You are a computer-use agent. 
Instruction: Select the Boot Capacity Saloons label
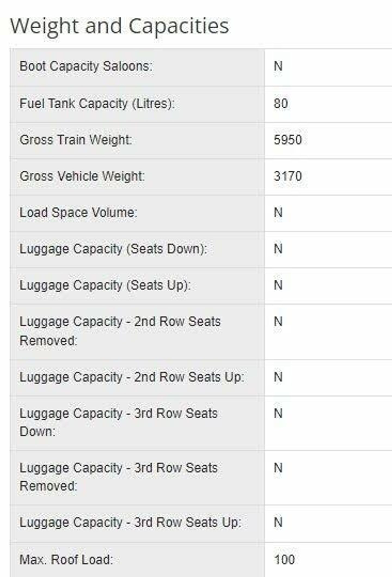86,66
